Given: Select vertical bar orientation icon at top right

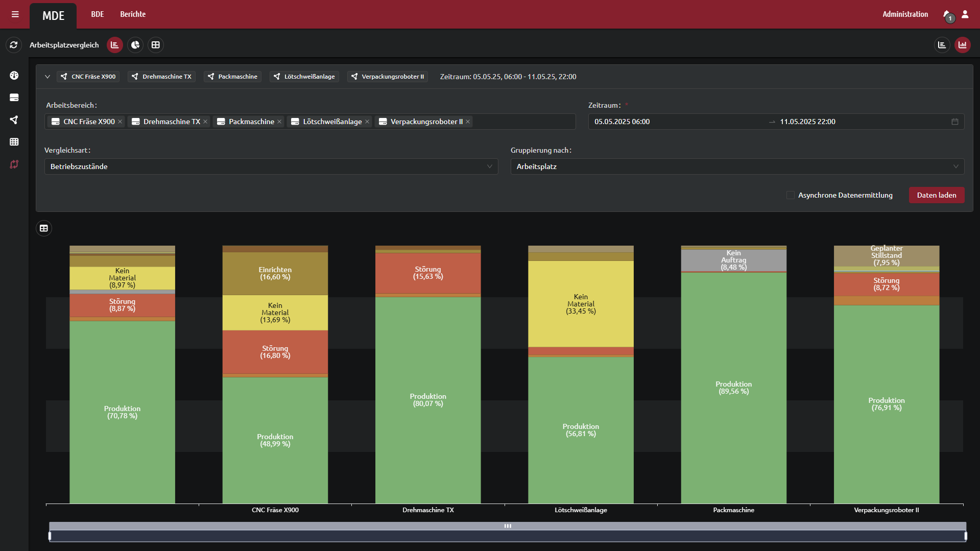Looking at the screenshot, I should pos(963,45).
